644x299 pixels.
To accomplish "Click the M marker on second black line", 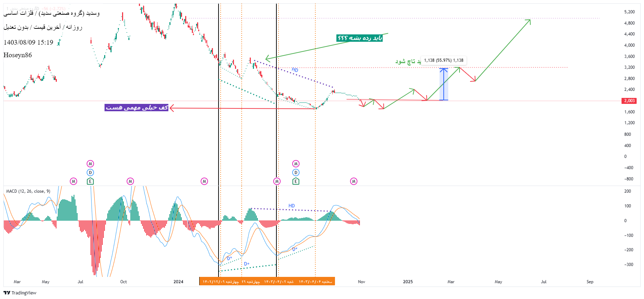I will (277, 181).
